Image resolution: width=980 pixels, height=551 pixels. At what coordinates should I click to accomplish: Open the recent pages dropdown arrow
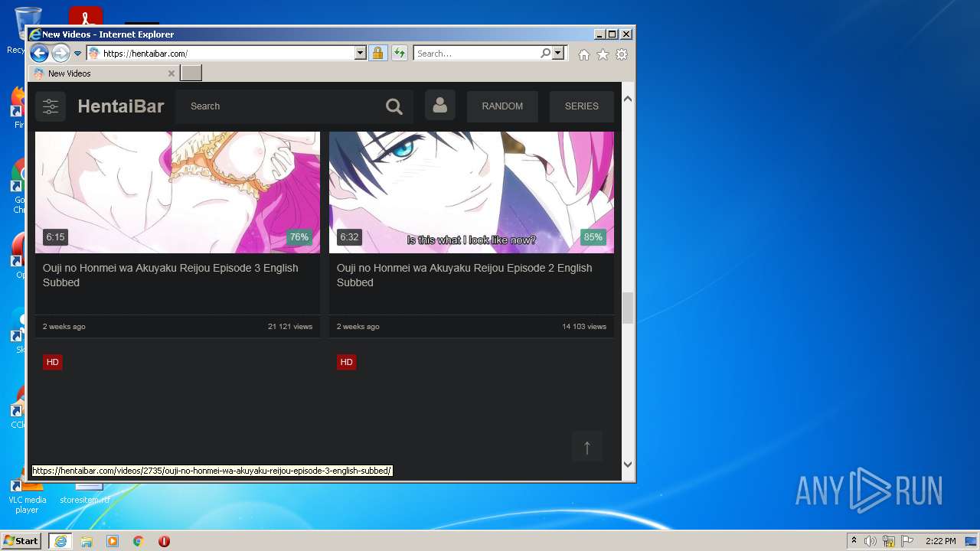(77, 54)
